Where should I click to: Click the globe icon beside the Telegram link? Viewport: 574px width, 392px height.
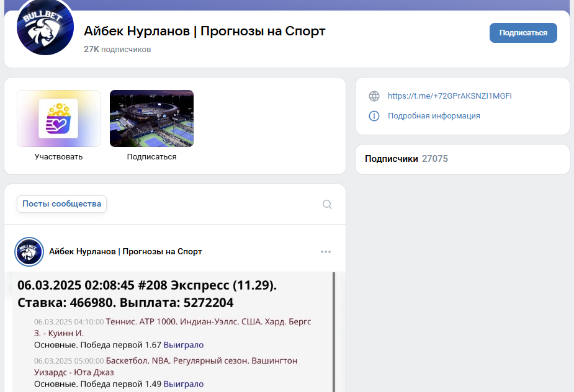(374, 96)
